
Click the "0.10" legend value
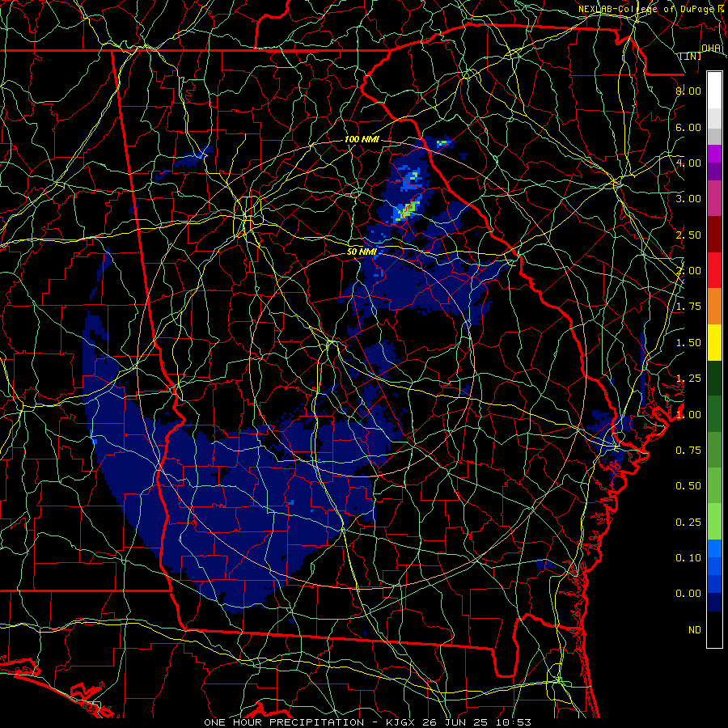(688, 558)
